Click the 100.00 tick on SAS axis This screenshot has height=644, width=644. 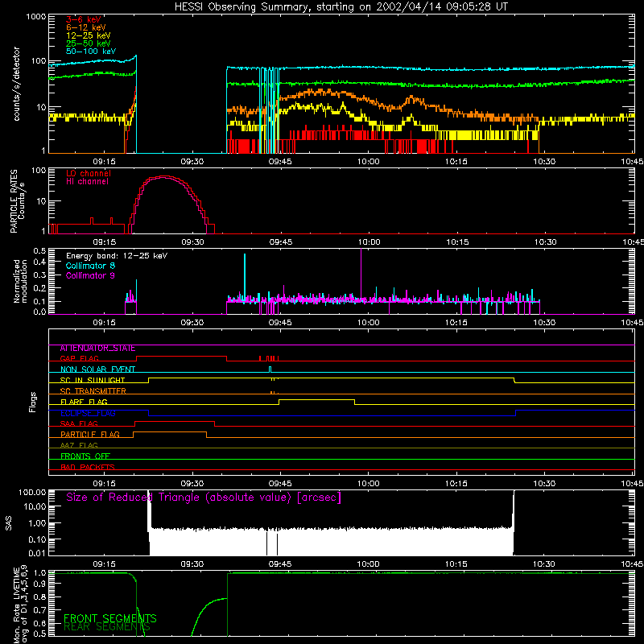32,492
